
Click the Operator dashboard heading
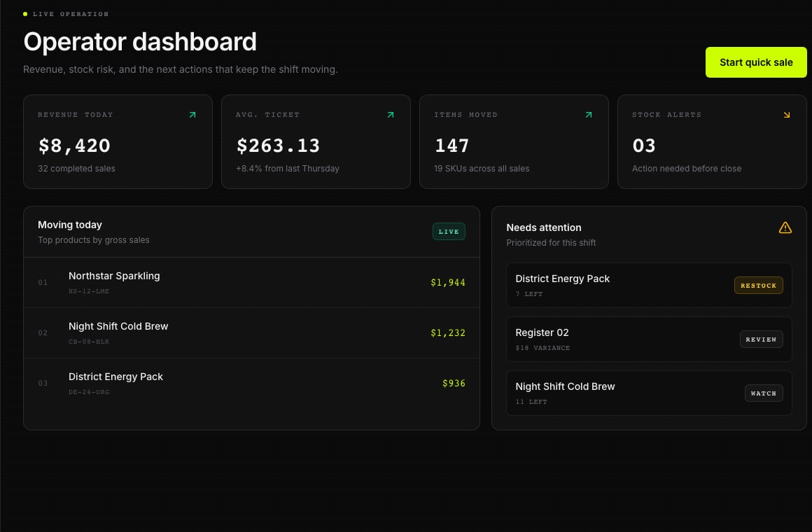140,41
